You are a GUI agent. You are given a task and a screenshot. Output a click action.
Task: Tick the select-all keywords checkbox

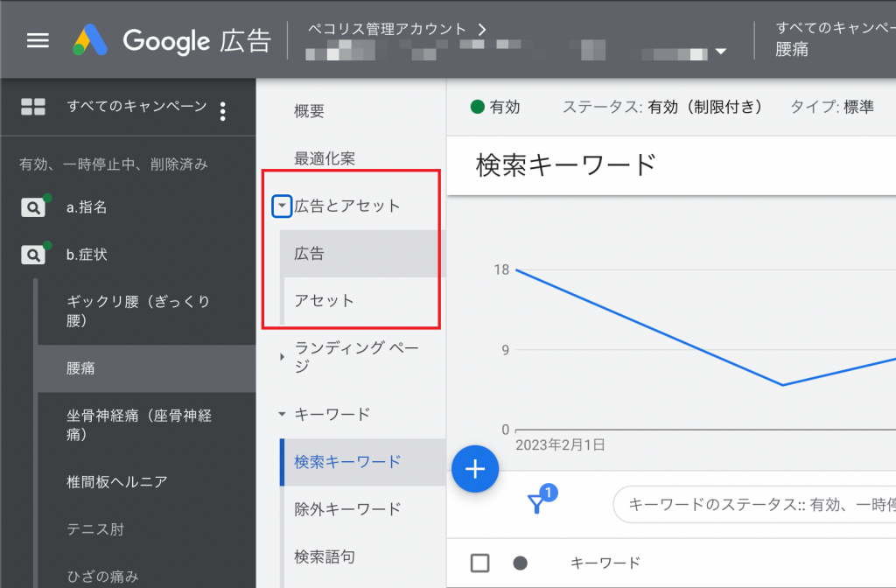pos(480,563)
